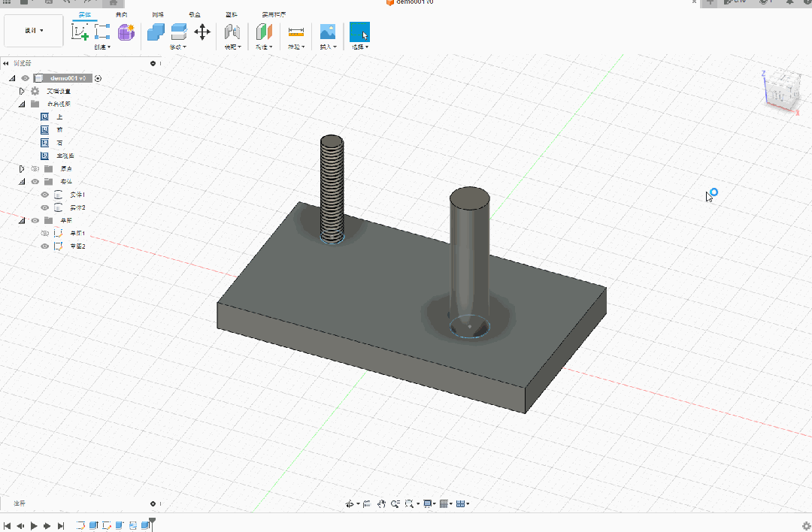Switch to the 实用程序 utilities tab
This screenshot has width=812, height=532.
[274, 14]
